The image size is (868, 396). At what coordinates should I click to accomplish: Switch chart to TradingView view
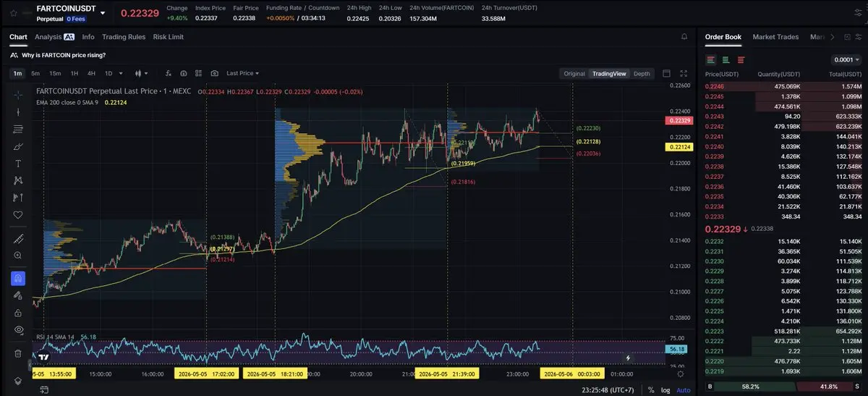point(609,74)
